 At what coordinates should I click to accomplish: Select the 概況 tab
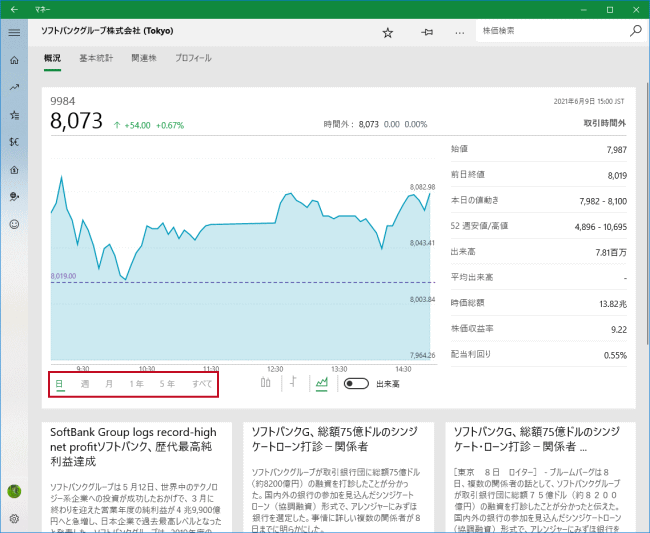tap(52, 58)
